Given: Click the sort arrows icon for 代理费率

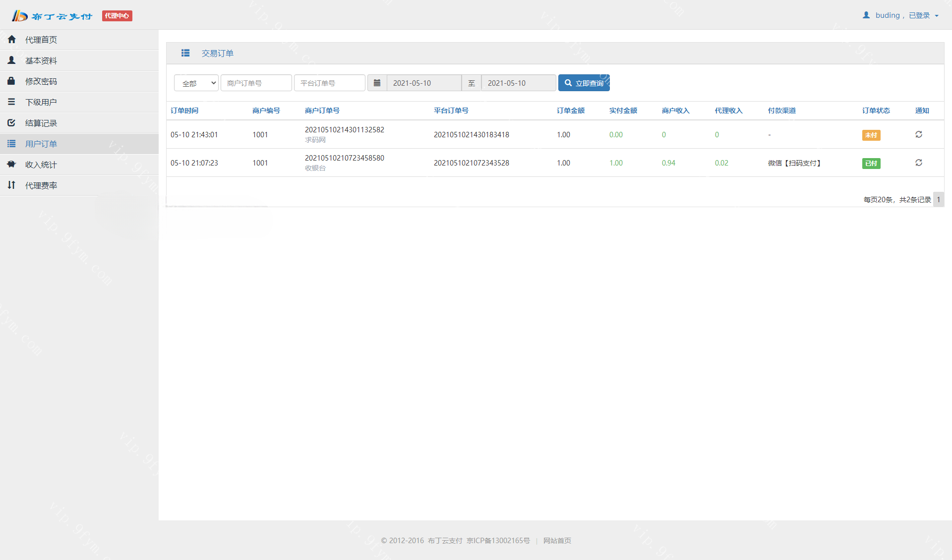Looking at the screenshot, I should [x=11, y=185].
